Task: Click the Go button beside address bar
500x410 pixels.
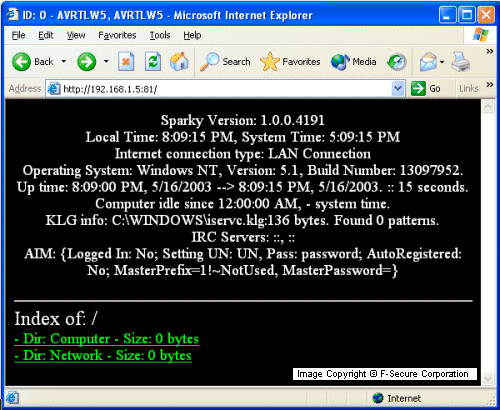Action: point(426,89)
